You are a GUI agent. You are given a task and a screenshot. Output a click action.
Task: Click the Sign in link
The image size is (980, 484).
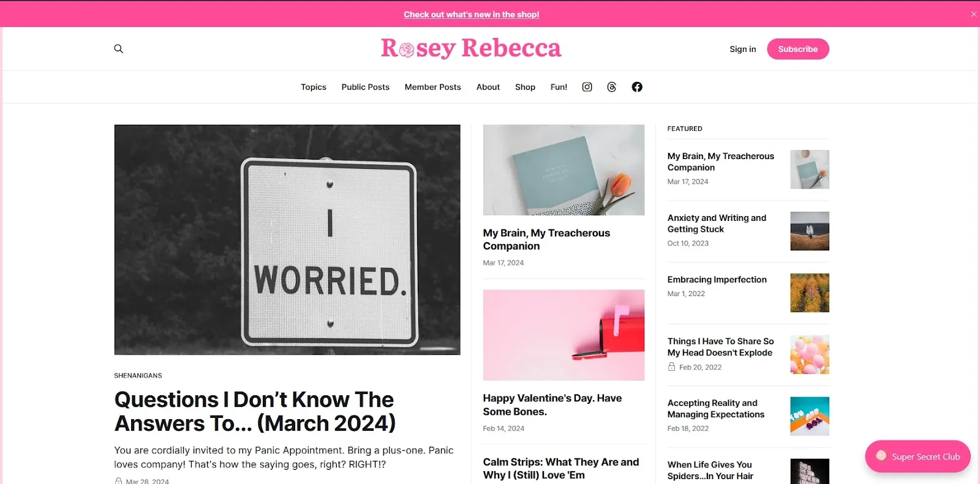[x=742, y=49]
